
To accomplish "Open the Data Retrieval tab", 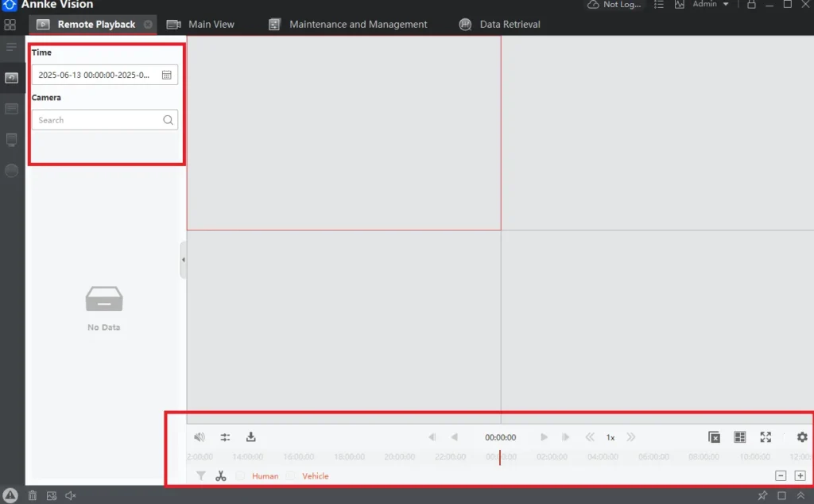I will click(500, 25).
